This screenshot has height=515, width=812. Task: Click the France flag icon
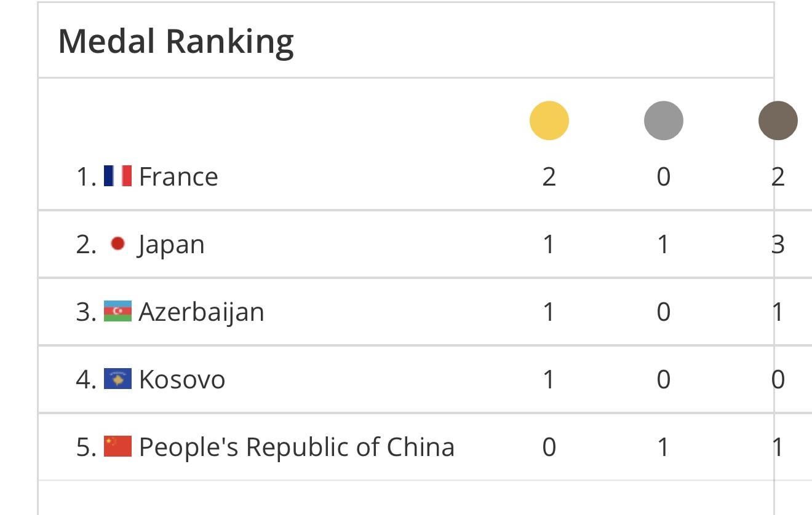[117, 176]
